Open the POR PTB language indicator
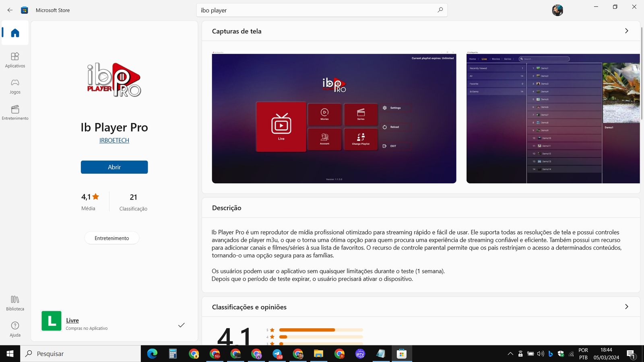 [582, 354]
